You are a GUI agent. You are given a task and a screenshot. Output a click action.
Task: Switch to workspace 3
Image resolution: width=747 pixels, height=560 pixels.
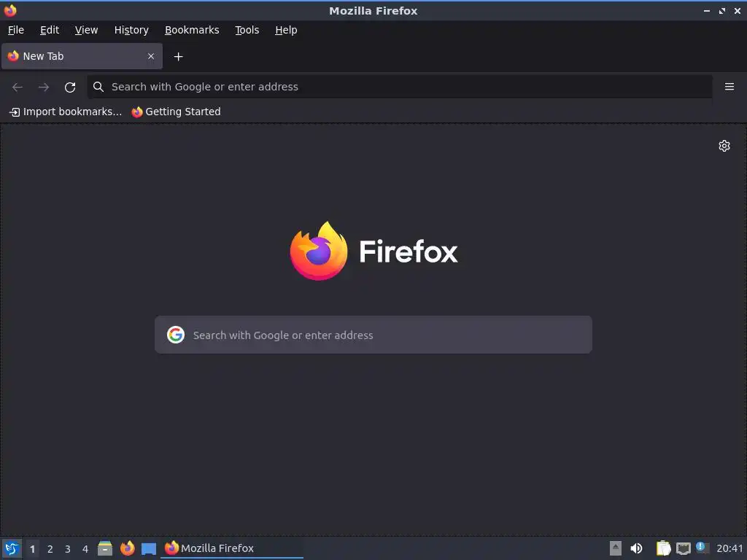(68, 549)
